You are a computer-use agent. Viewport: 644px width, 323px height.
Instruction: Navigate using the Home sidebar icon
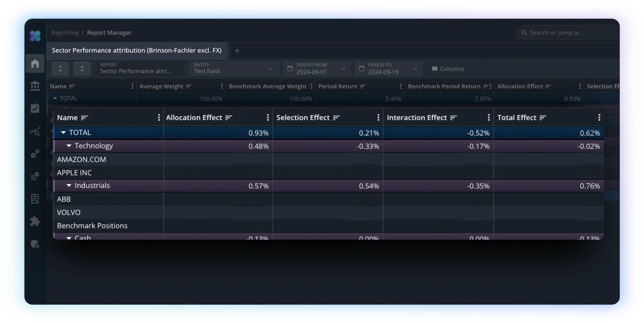[35, 64]
